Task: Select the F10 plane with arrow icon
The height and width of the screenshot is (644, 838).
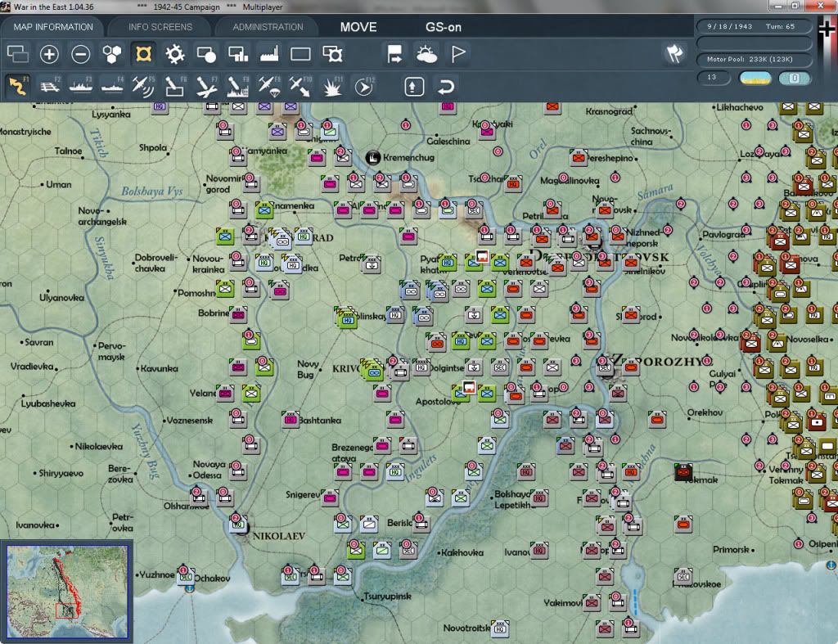Action: 300,86
